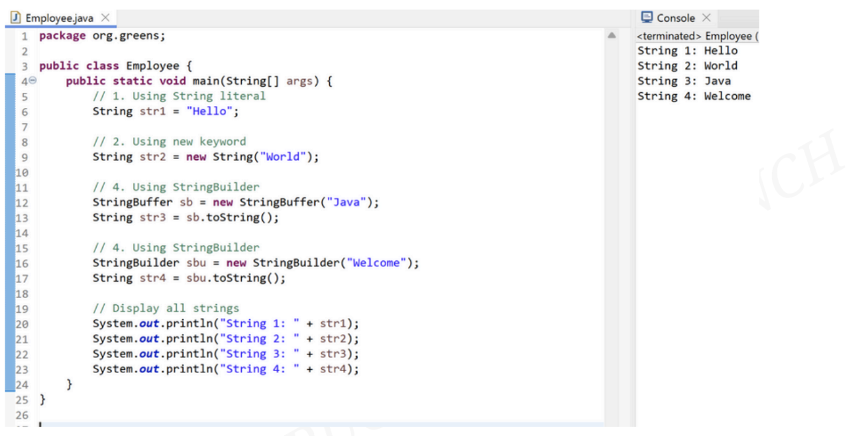The height and width of the screenshot is (436, 868).
Task: Select the Console tab
Action: point(676,18)
